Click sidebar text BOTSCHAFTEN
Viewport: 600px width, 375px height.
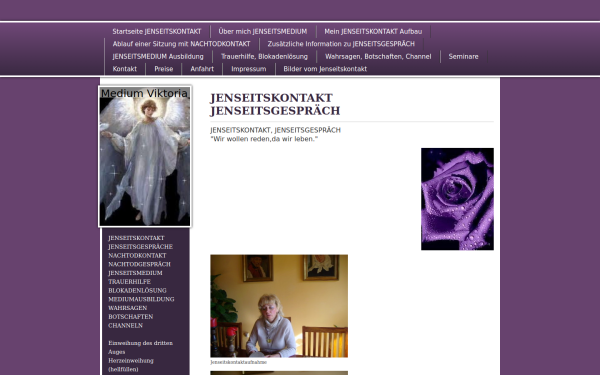[x=130, y=317]
